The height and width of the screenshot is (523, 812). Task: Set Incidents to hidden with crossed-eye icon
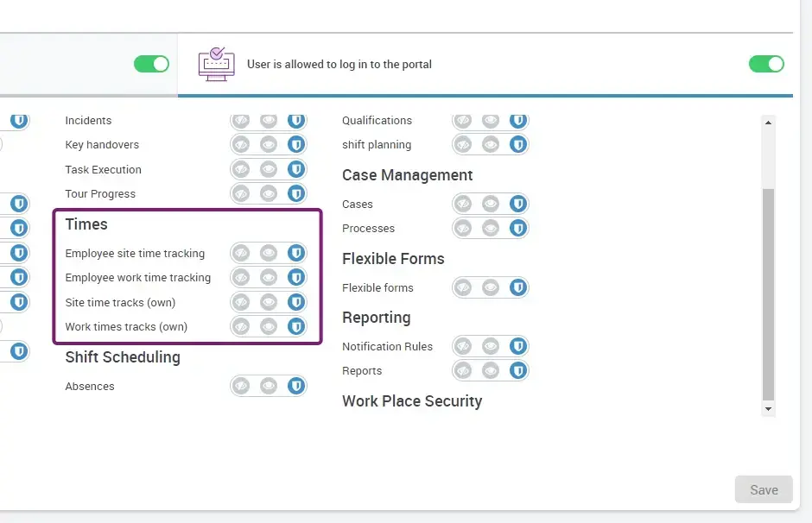click(241, 121)
